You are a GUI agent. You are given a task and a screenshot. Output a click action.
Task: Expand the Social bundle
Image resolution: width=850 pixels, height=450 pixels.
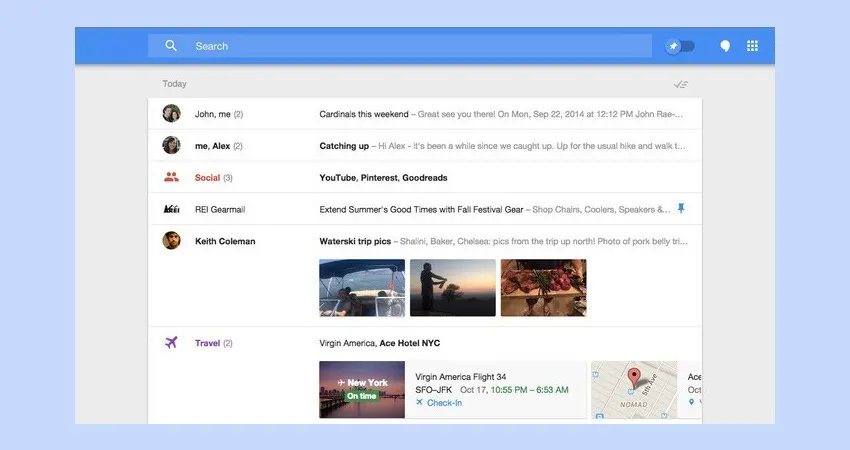(x=425, y=177)
